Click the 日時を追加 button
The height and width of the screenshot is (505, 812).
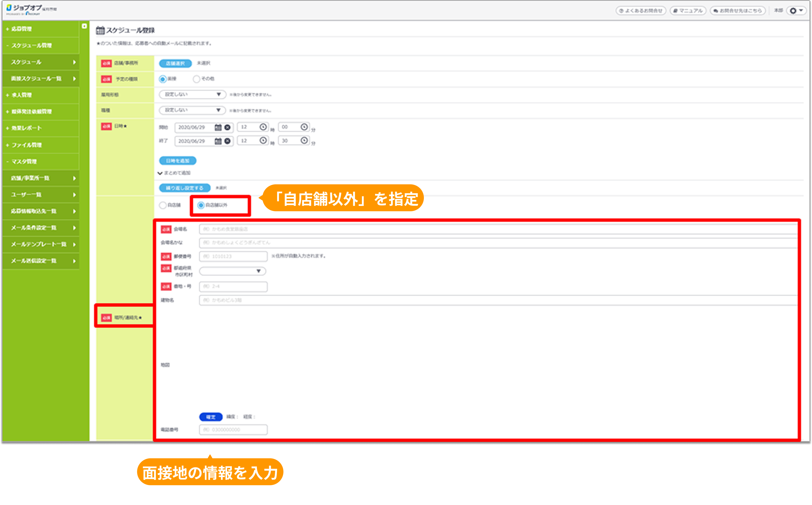(177, 161)
